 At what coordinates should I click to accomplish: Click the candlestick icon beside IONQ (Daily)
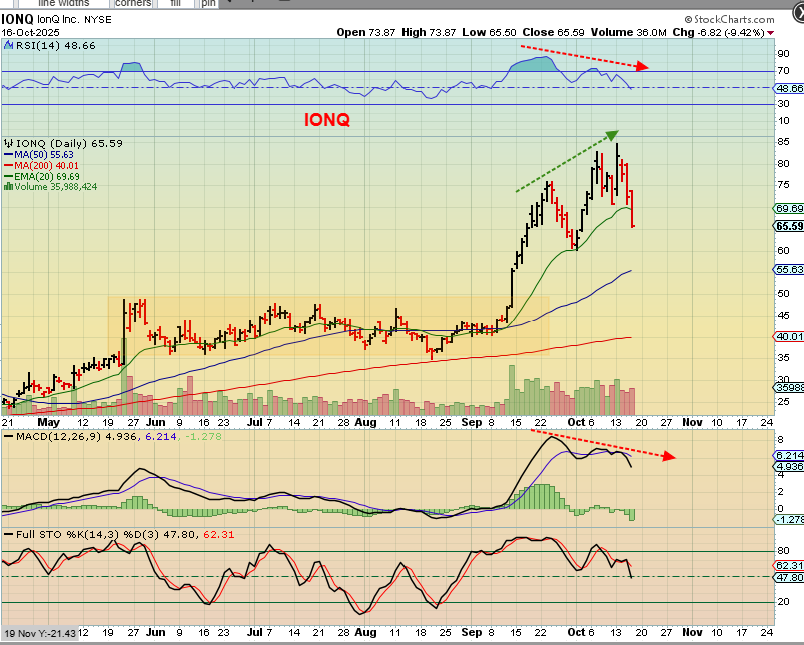point(9,143)
